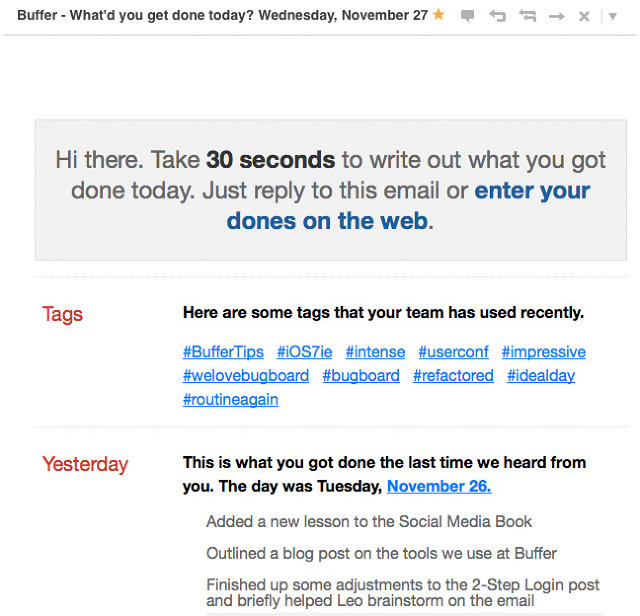
Task: Select the #impressive tag link
Action: coord(544,352)
